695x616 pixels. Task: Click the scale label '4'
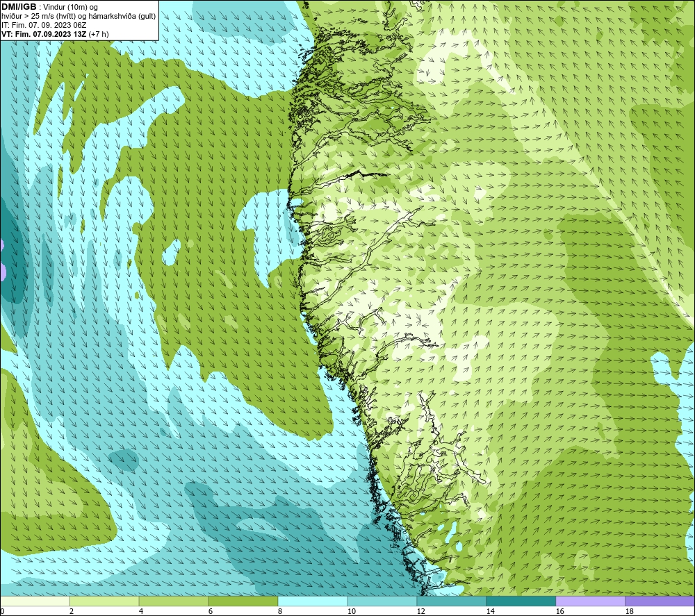click(x=141, y=612)
